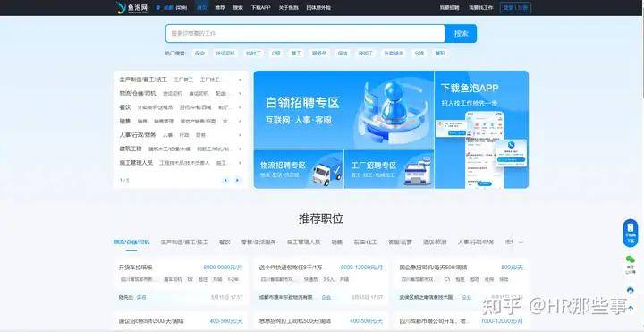Go to next category page arrow
Screen dimensions: 644x332
pyautogui.click(x=237, y=180)
